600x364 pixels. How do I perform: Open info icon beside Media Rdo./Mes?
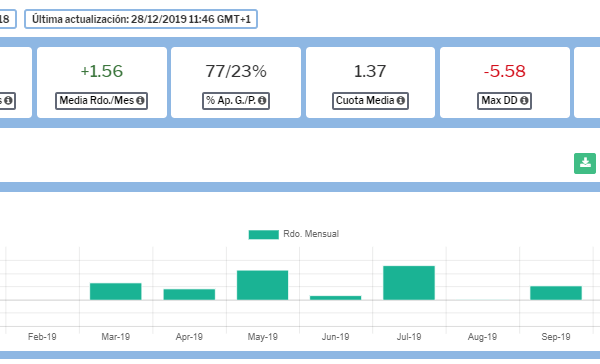point(140,100)
